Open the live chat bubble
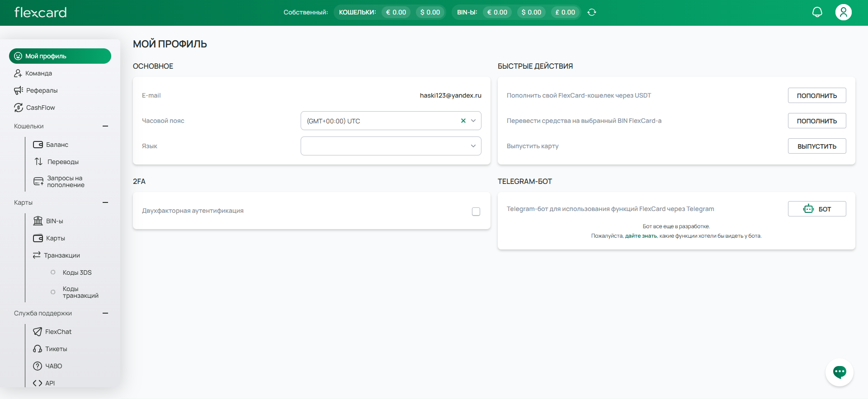868x399 pixels. coord(840,372)
